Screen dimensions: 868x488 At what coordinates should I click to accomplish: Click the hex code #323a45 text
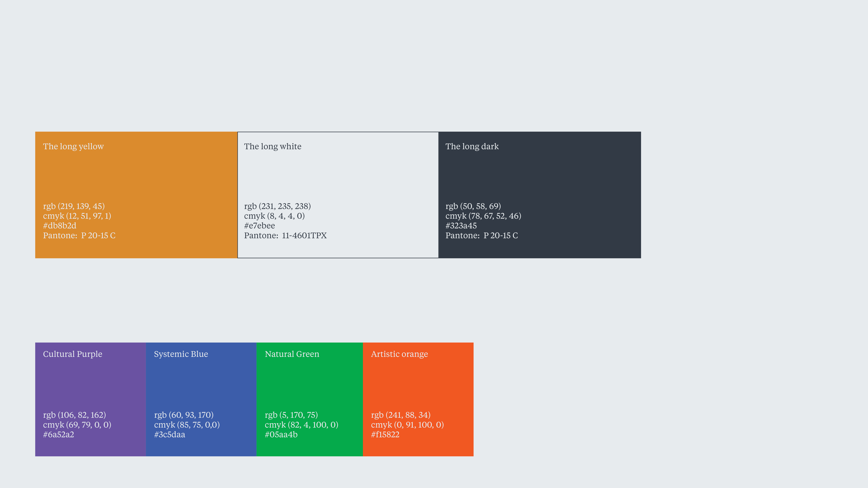click(x=461, y=226)
